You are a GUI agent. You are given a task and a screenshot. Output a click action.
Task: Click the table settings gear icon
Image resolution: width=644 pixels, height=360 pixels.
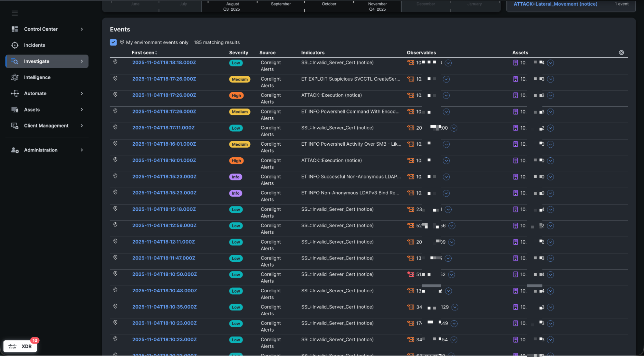621,53
